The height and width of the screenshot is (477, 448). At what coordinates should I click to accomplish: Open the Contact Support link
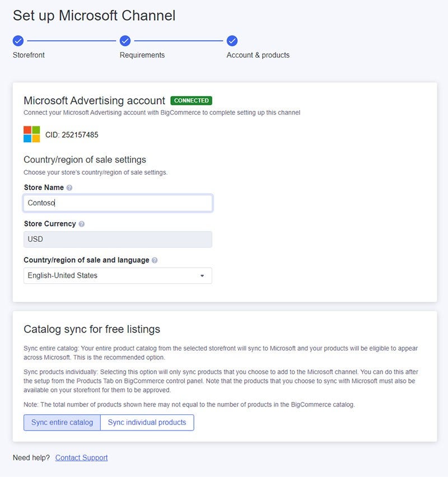[81, 457]
